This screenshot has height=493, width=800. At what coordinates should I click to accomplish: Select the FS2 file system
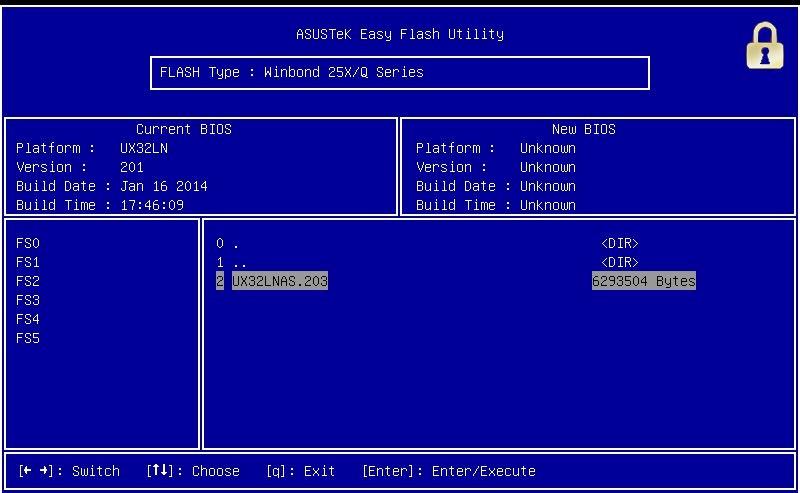(28, 281)
